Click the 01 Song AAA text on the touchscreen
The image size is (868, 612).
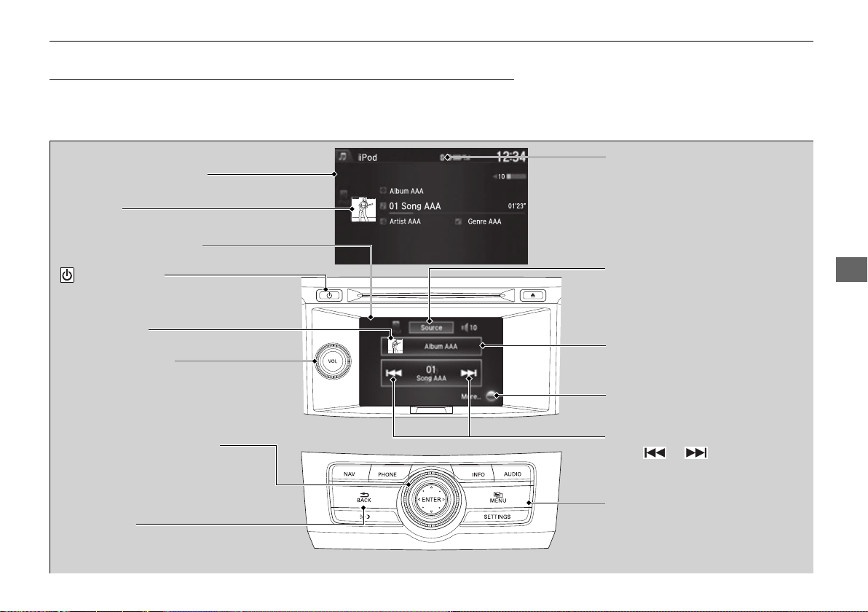pos(430,373)
